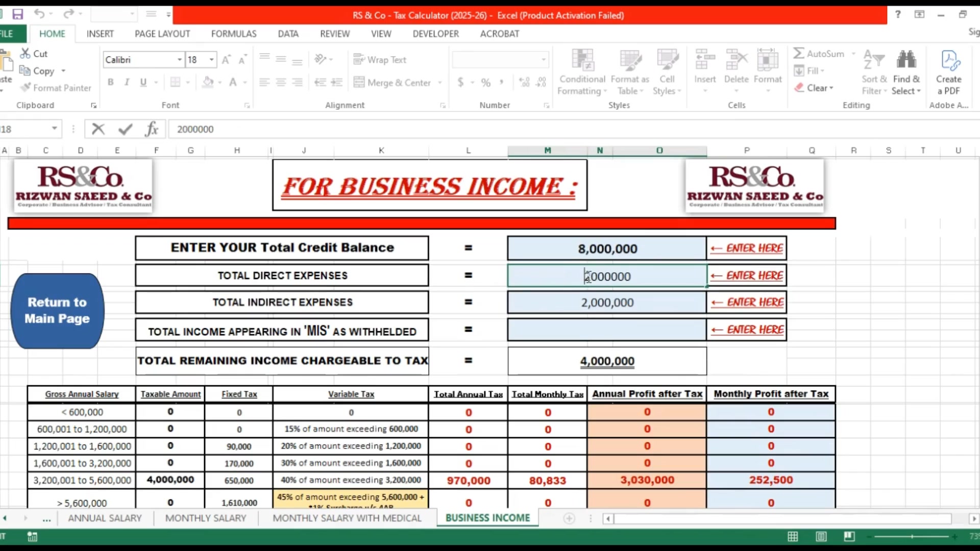Click the Save icon in quick access toolbar
The width and height of the screenshot is (980, 551).
[18, 14]
